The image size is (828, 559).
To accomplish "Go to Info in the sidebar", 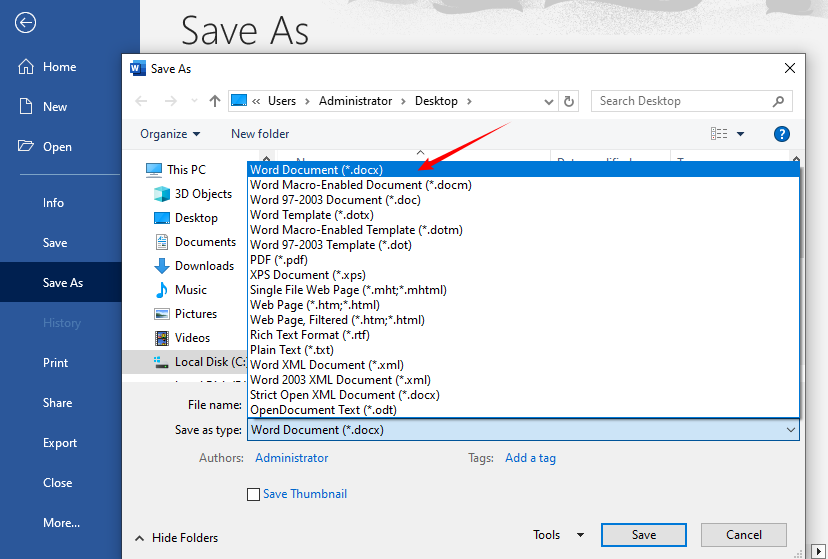I will click(x=53, y=203).
